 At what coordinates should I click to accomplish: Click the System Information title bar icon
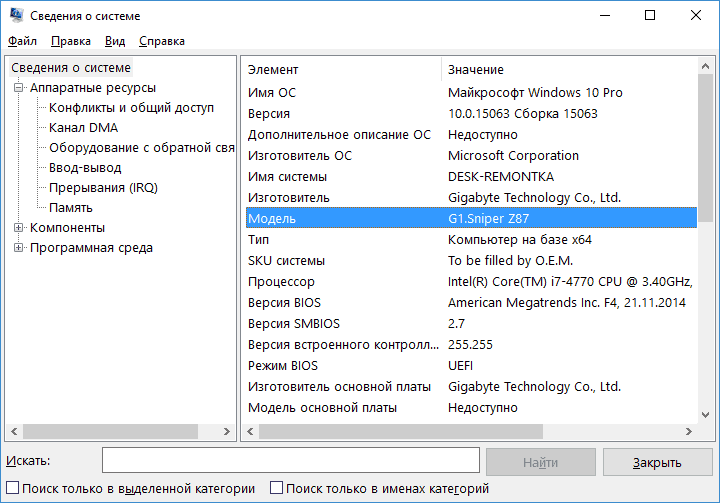pos(17,15)
